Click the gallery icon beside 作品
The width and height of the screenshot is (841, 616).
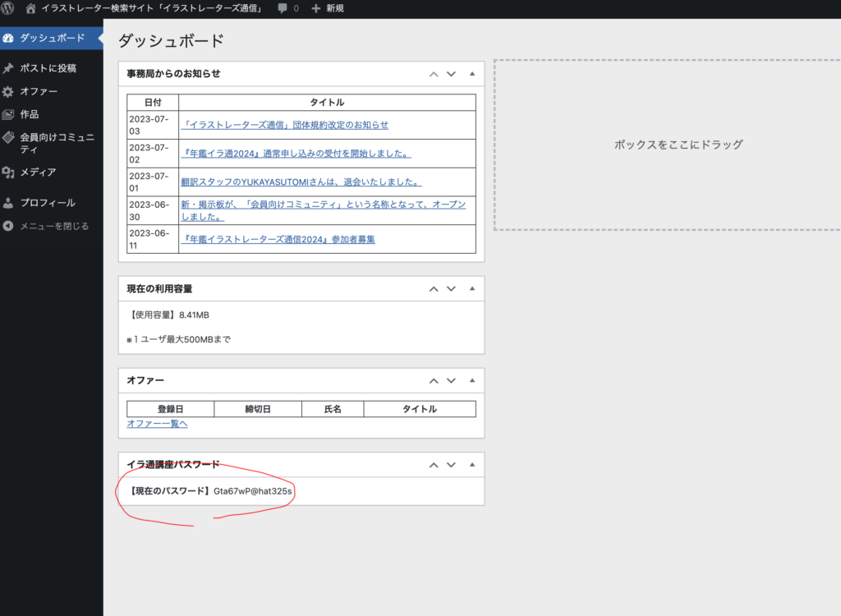(x=8, y=114)
